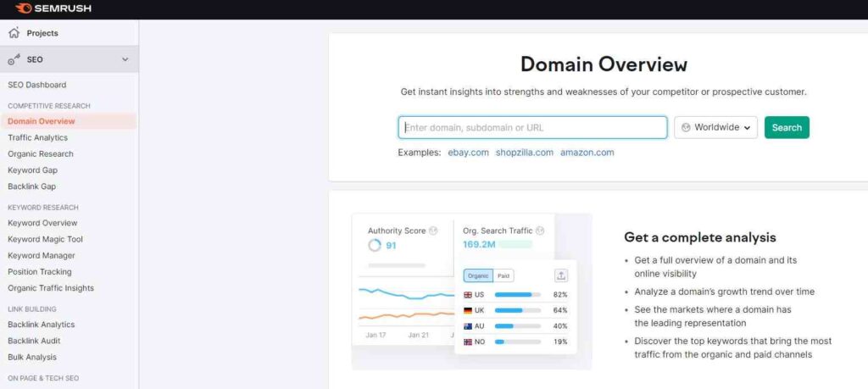Select the Organic tab in preview
Viewport: 868px width, 389px height.
[x=478, y=275]
